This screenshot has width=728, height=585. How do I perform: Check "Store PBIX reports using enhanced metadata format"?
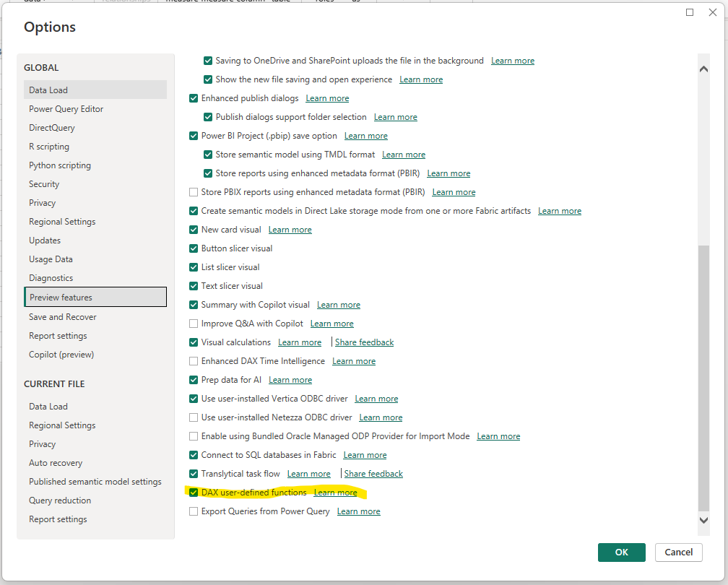pyautogui.click(x=194, y=191)
